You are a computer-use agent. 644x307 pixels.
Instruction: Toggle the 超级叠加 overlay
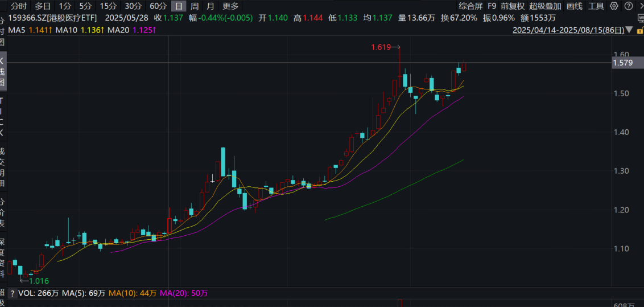(545, 6)
